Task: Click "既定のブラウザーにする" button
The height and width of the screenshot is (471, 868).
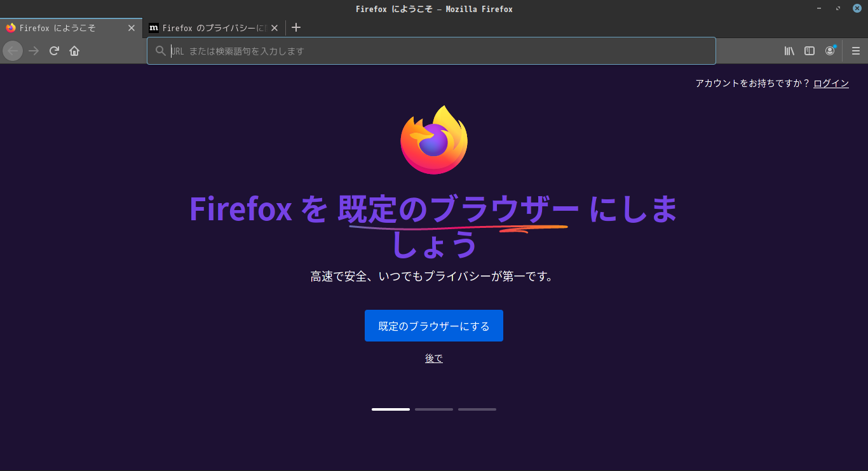Action: point(434,326)
